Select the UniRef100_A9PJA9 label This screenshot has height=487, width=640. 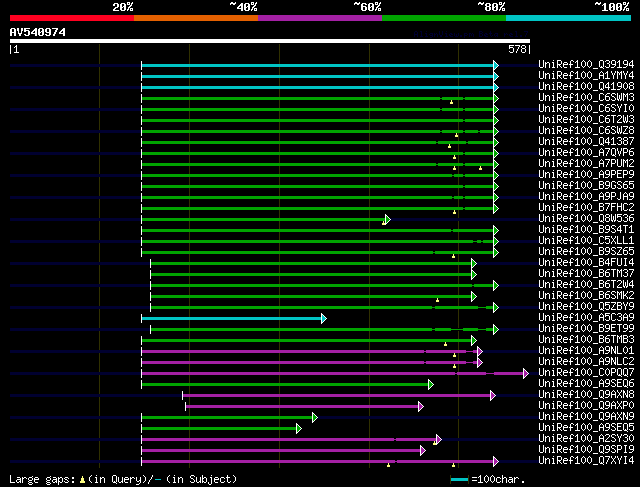coord(586,196)
